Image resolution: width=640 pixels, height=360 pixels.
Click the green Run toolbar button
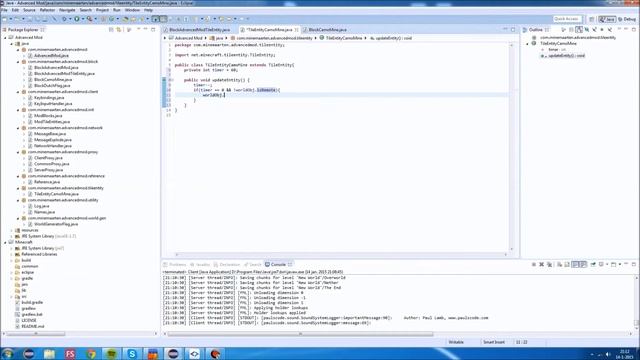point(77,19)
